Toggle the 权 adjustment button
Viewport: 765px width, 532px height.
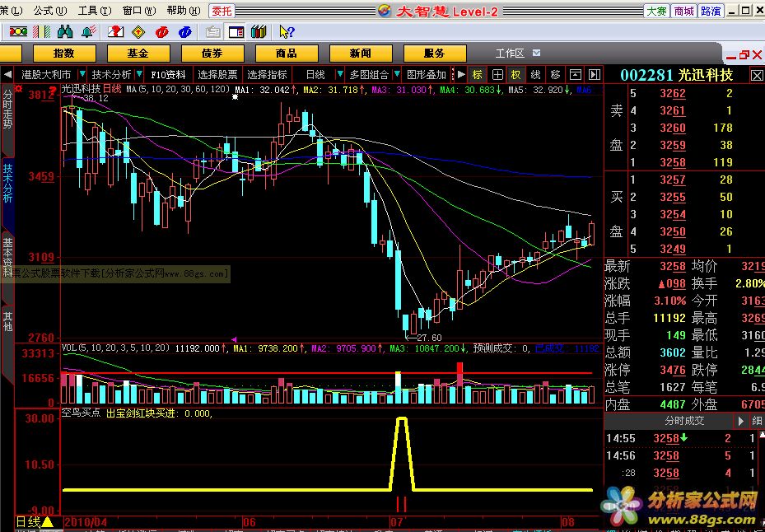click(515, 75)
